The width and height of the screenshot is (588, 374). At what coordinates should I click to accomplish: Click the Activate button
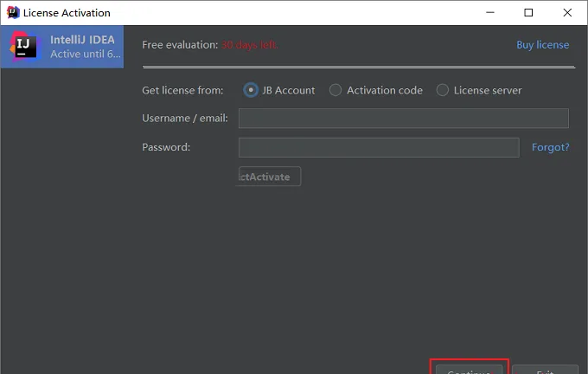270,177
